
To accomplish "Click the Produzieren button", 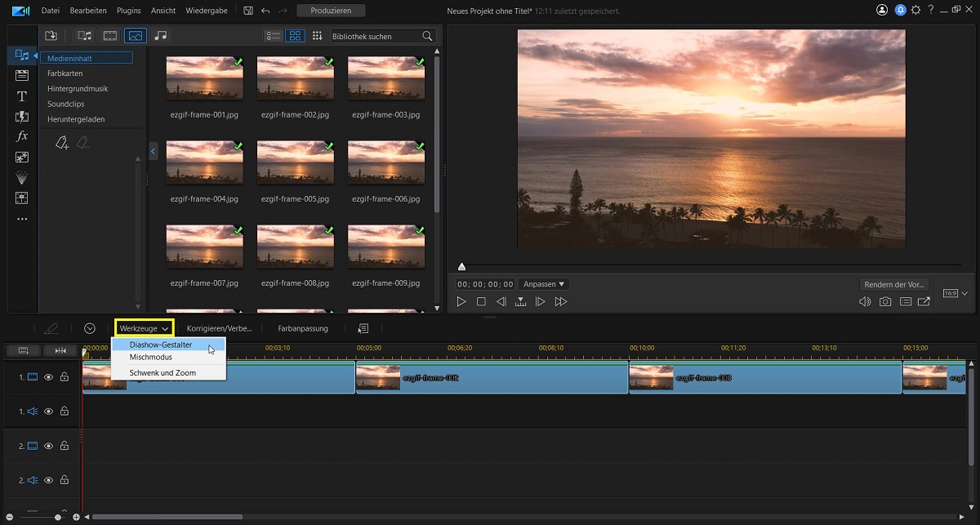I will point(331,11).
